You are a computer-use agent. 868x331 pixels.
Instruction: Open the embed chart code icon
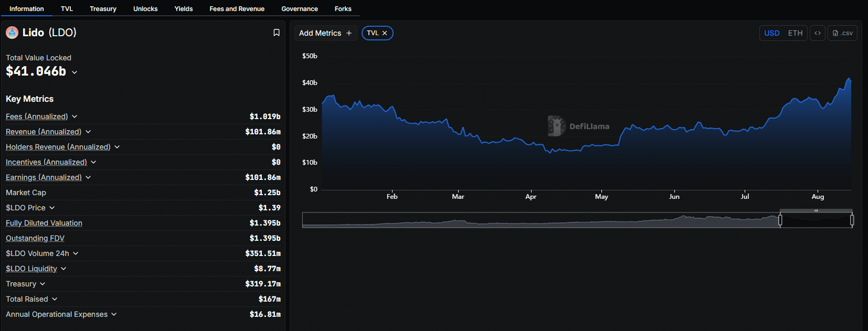tap(818, 33)
